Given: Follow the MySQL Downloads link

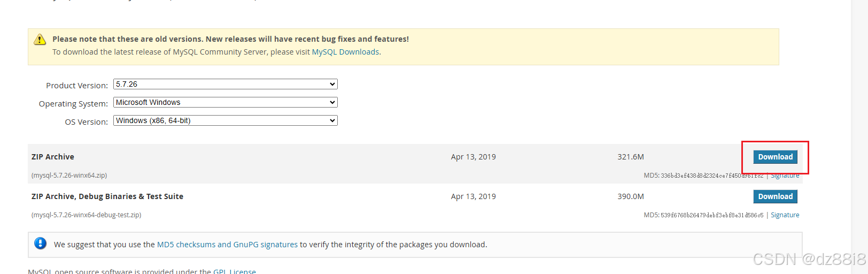Looking at the screenshot, I should click(x=345, y=52).
